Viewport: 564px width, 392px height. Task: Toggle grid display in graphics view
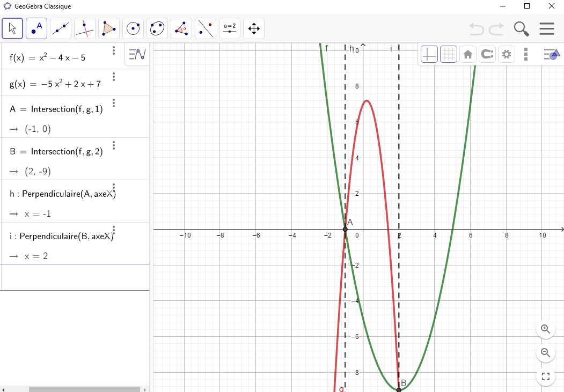[x=449, y=54]
